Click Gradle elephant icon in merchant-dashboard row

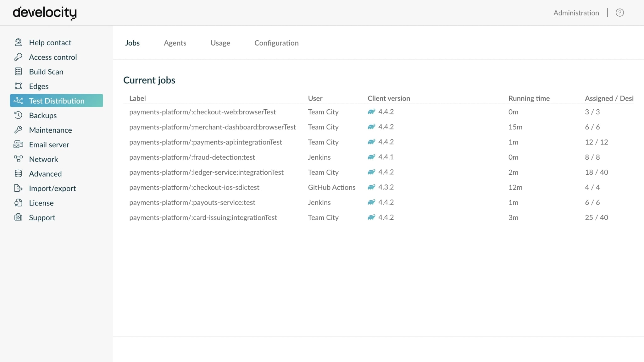point(371,127)
